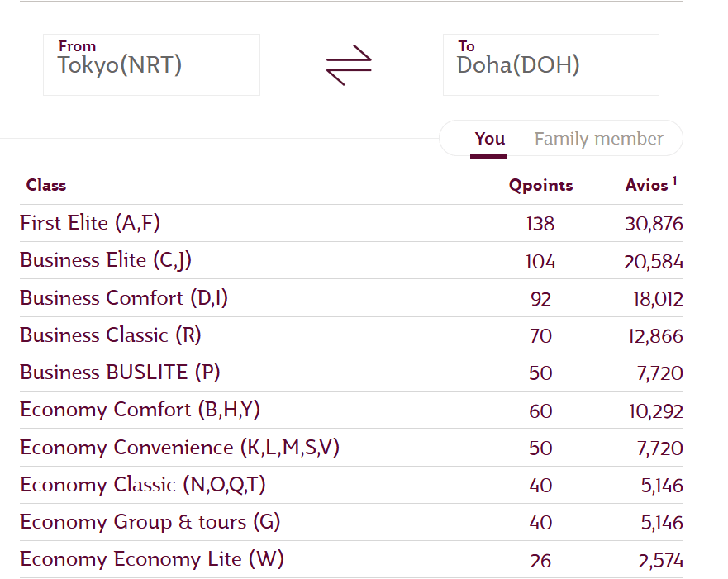Select the Business BUSLITE (P) row
The width and height of the screenshot is (728, 579).
click(x=120, y=373)
